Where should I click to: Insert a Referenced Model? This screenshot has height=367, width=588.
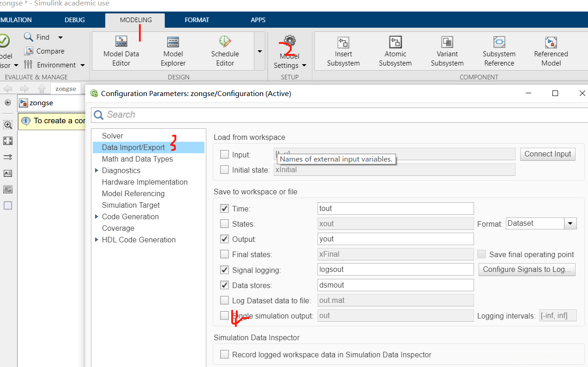click(x=551, y=51)
